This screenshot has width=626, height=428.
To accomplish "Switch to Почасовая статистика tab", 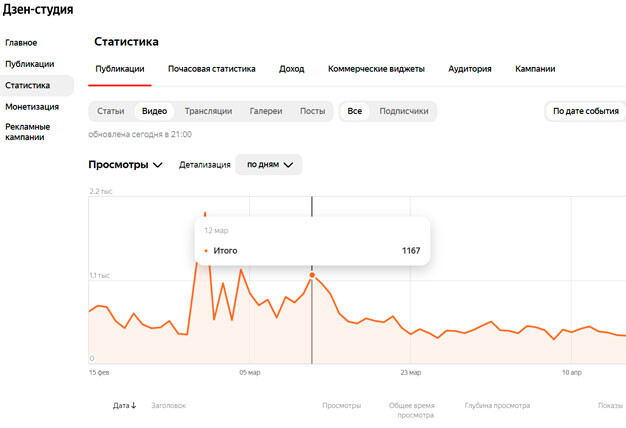I will 211,69.
